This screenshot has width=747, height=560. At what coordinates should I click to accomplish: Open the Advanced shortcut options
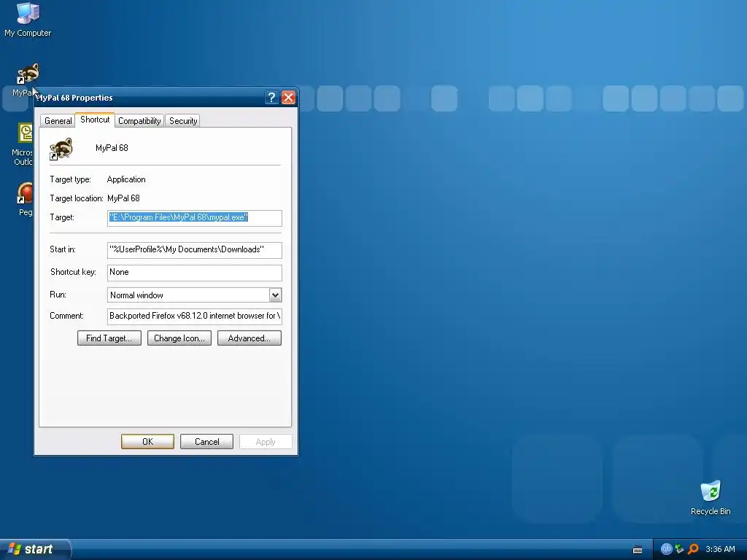click(x=249, y=338)
